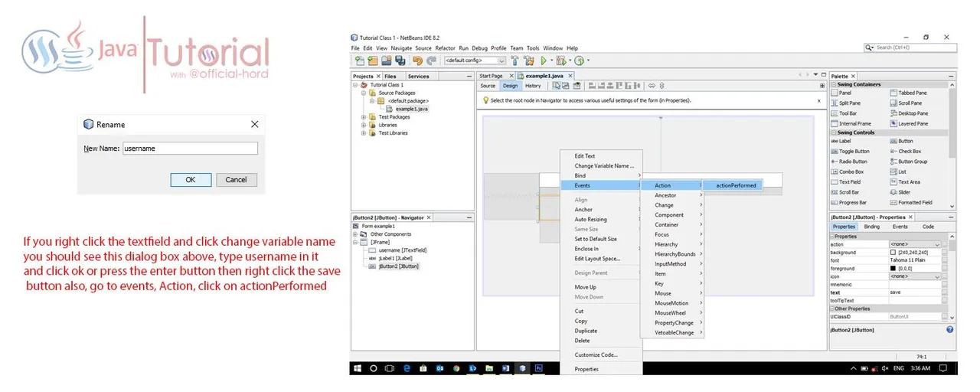Click the Preview Design icon
Screen dimensions: 980x392
[577, 86]
